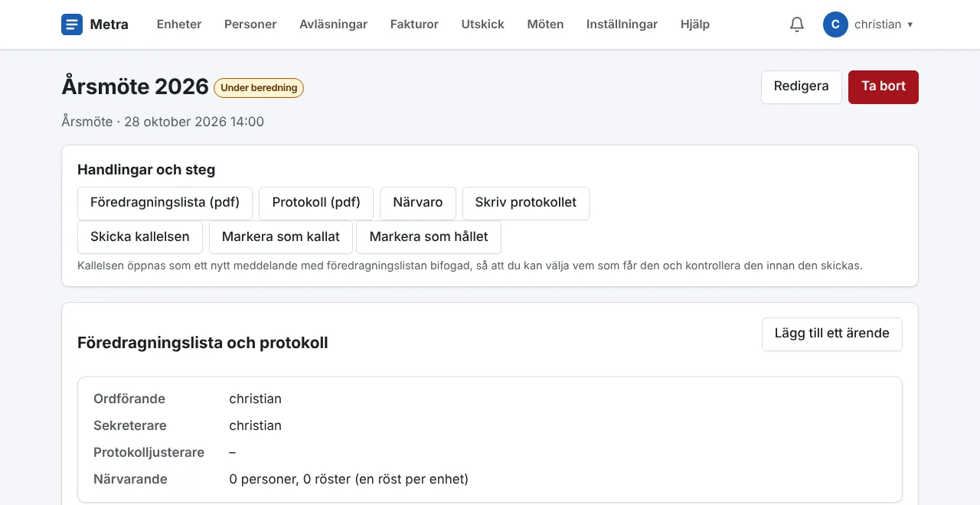
Task: Click the Föredragningslista och protokoll heading
Action: click(203, 343)
